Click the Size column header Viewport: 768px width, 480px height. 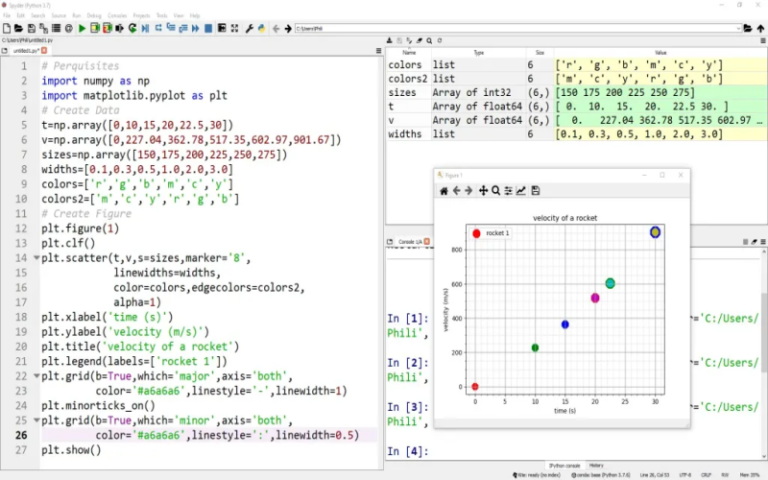(x=540, y=52)
